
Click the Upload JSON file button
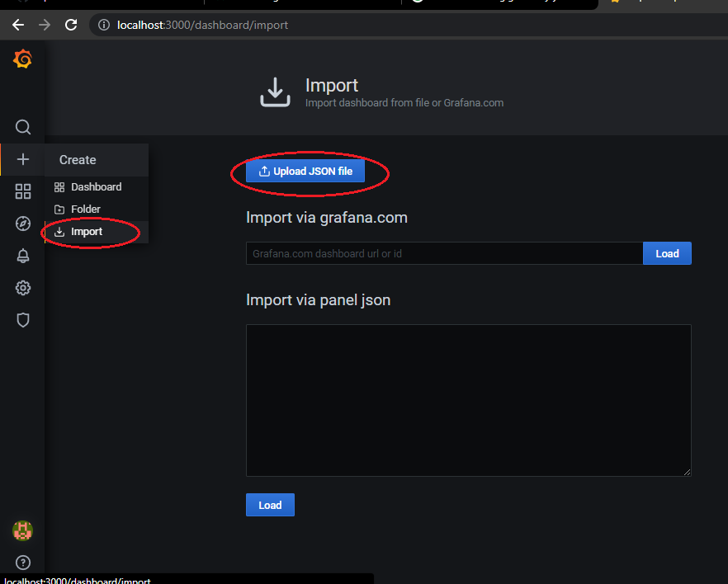tap(305, 171)
